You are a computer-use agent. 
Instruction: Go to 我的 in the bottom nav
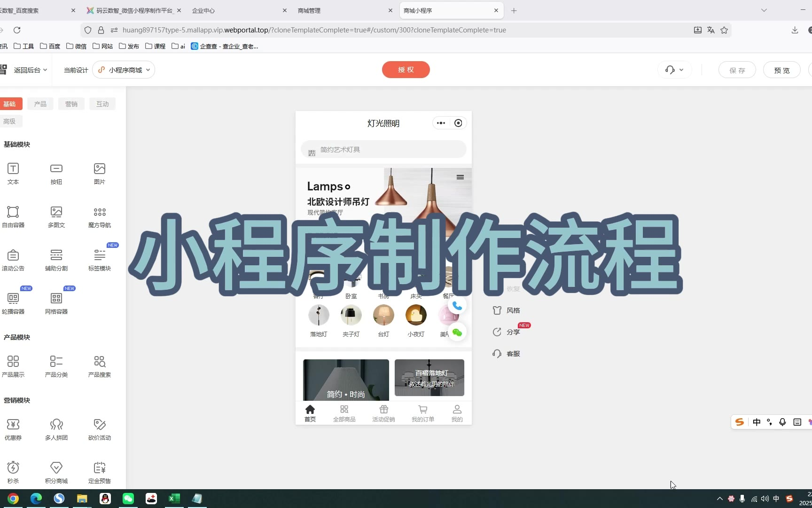tap(457, 413)
